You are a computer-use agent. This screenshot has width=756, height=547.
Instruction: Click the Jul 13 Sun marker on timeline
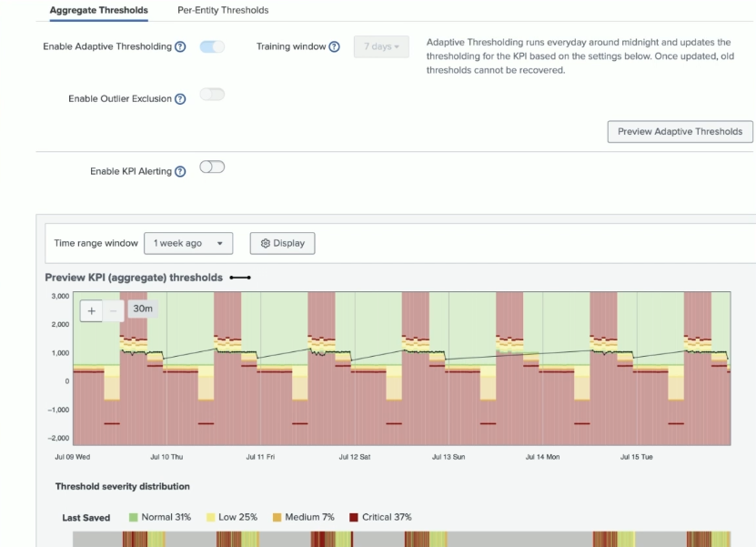pyautogui.click(x=447, y=457)
